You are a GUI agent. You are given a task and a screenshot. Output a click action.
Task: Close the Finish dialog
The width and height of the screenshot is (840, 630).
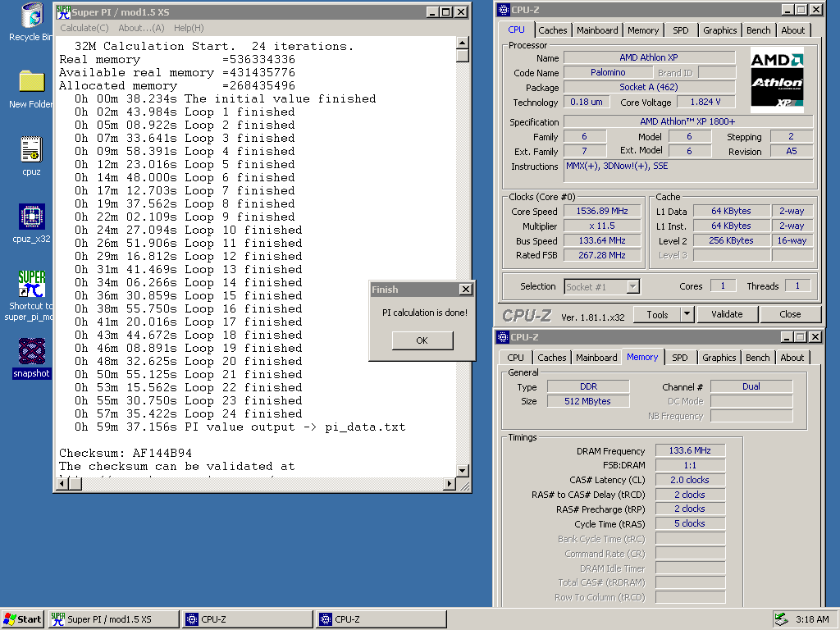tap(466, 290)
